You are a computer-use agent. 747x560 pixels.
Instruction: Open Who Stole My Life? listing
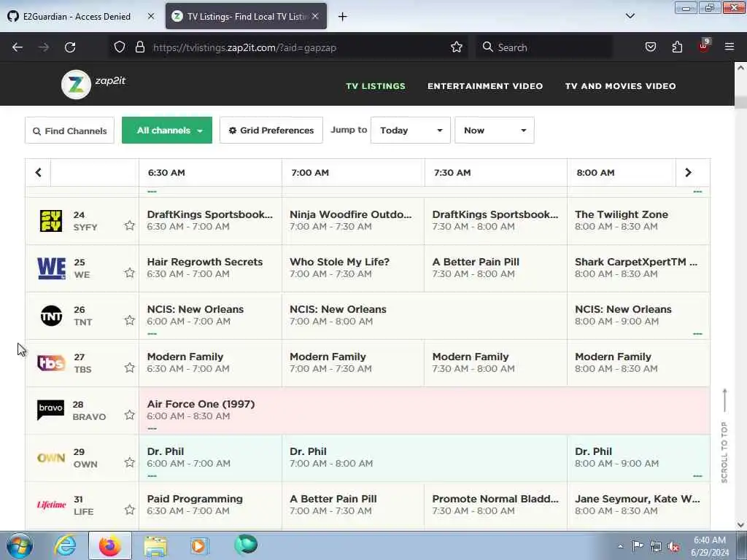(x=353, y=268)
